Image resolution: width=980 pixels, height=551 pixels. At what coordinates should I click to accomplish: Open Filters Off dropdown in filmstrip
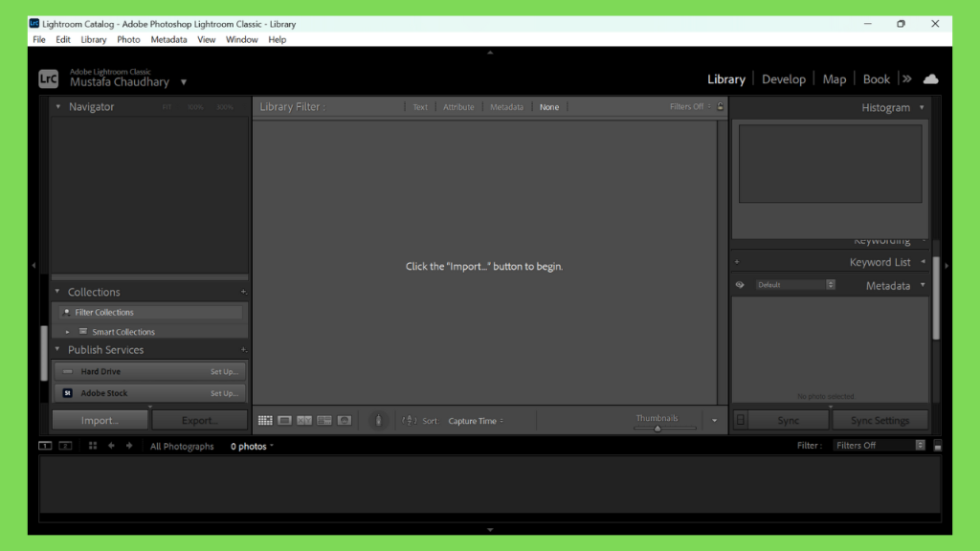(880, 446)
